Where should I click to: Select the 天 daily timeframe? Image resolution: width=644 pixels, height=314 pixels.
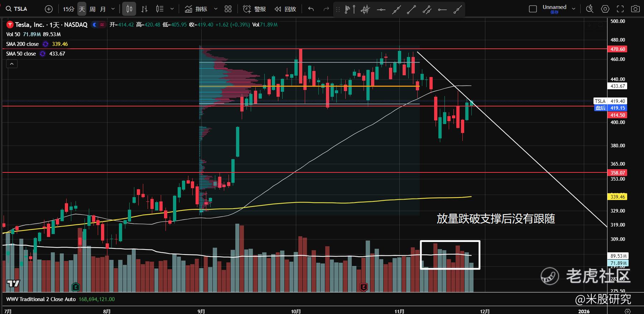82,9
